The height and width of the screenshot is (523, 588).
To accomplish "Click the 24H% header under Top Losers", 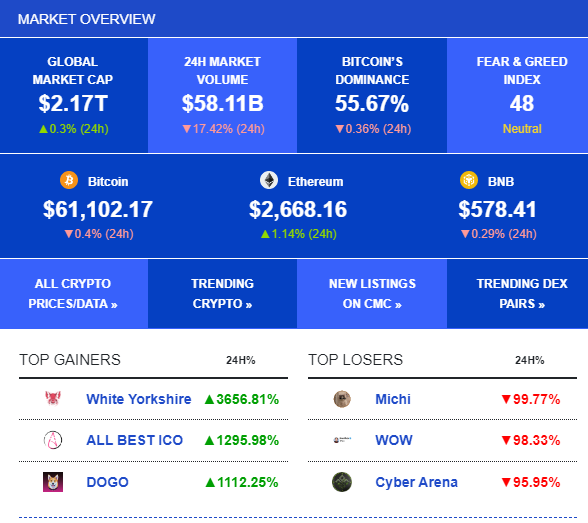I will 530,360.
